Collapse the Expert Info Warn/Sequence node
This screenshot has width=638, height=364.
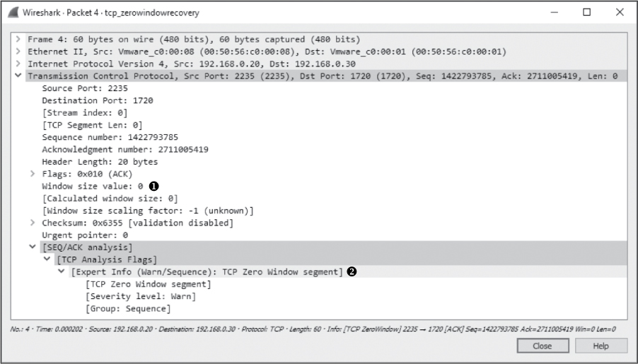(x=62, y=271)
